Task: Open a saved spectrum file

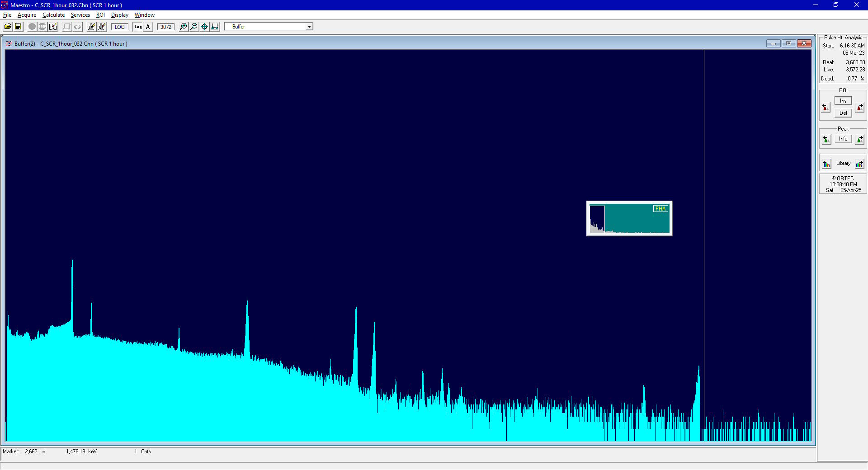Action: click(x=8, y=27)
